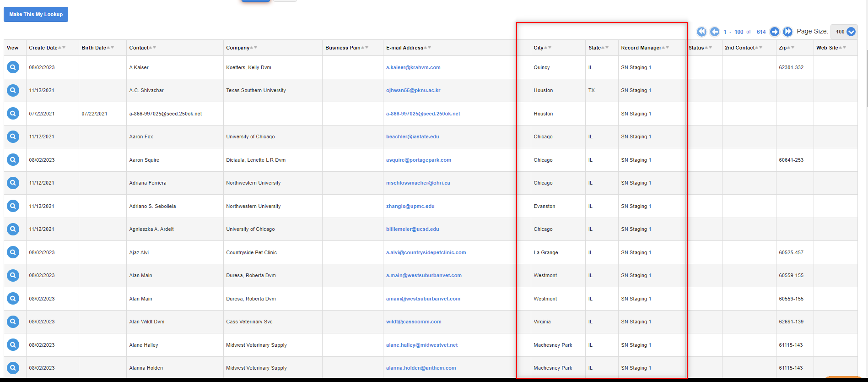
Task: Go to the previous page of results
Action: click(x=714, y=32)
